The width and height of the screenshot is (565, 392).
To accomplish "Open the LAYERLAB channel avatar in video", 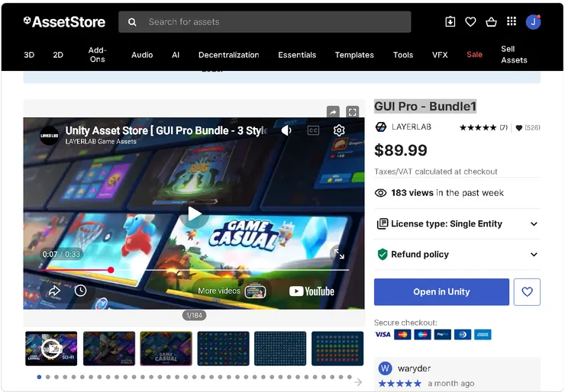I will point(50,136).
